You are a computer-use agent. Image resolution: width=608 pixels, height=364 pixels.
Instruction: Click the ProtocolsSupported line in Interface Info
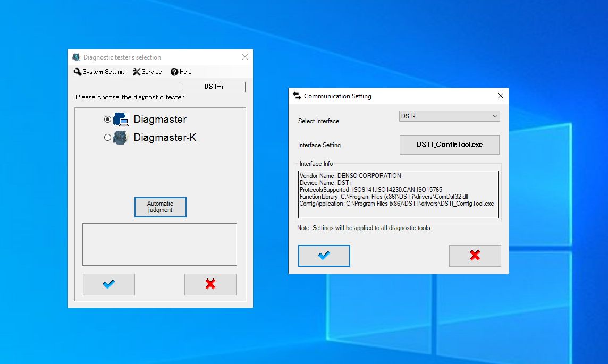pos(370,190)
